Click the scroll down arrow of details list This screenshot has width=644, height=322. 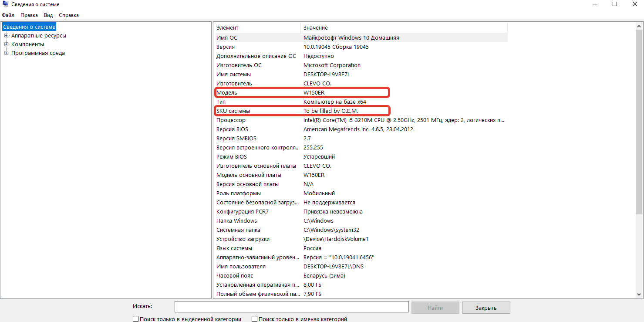639,295
